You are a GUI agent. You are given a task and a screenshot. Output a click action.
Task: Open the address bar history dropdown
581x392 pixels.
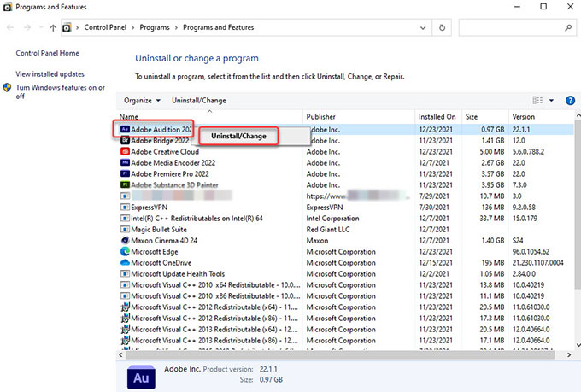tap(423, 28)
